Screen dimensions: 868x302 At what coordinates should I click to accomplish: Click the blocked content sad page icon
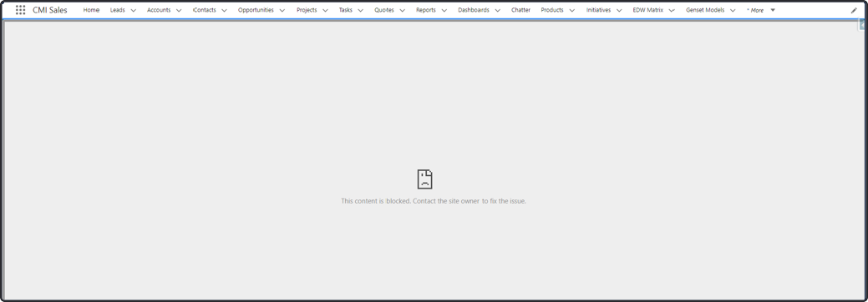tap(424, 179)
